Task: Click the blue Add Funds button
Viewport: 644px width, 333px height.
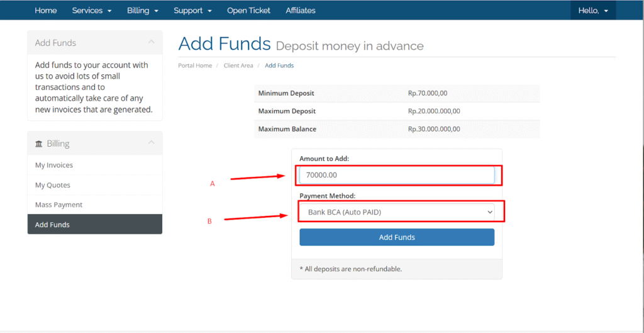Action: [x=397, y=237]
